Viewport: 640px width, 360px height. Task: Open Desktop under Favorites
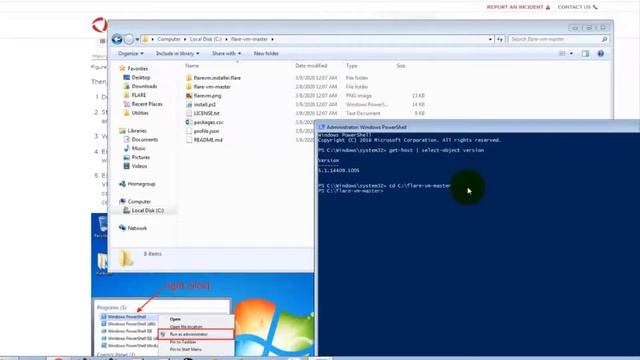[x=141, y=78]
